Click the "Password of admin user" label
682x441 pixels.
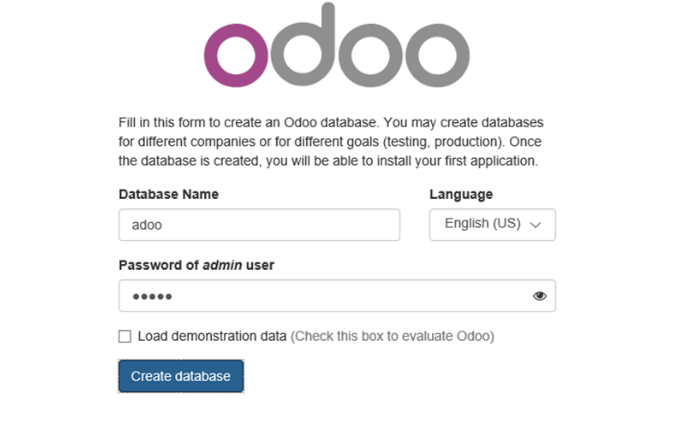point(196,265)
